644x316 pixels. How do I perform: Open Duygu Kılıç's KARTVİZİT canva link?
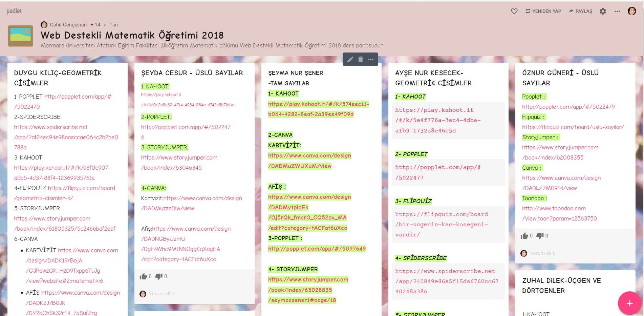72,266
